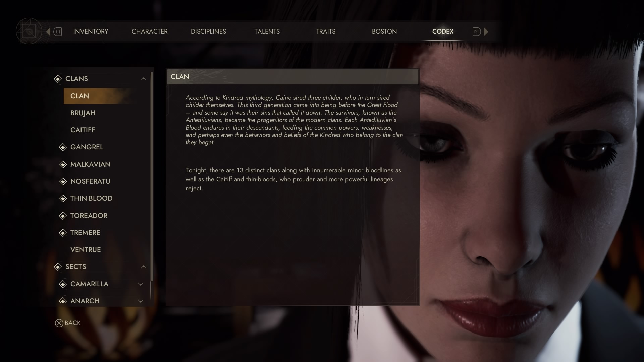Select VENTRUE from the clans list
Viewport: 644px width, 362px height.
85,249
